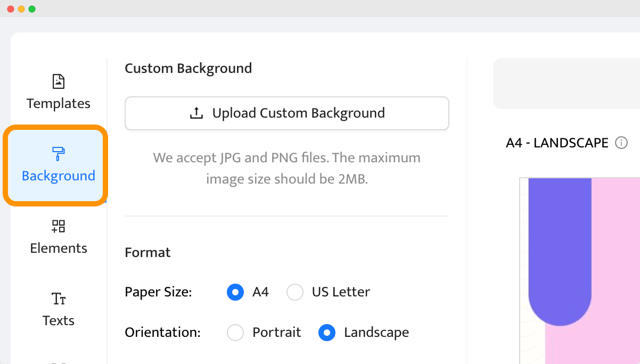Go to the Texts tab label

59,320
